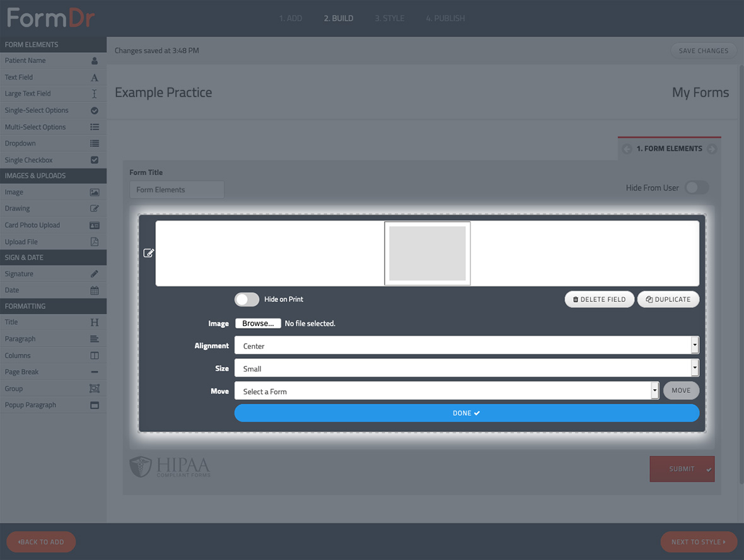Click the Single Checkbox checkmark icon
744x560 pixels.
click(x=95, y=160)
